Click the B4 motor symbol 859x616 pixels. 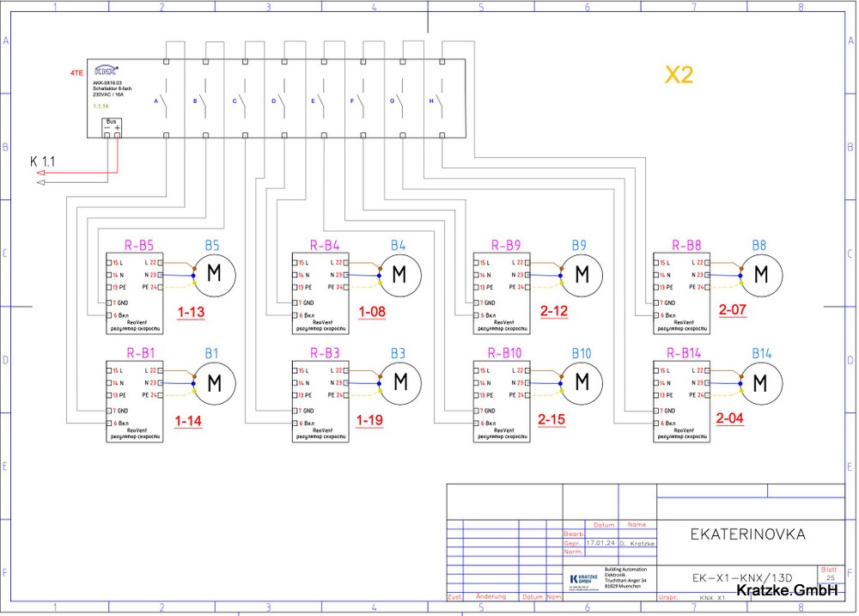pyautogui.click(x=400, y=274)
